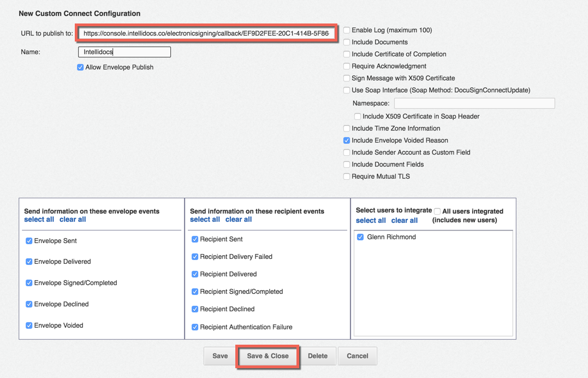
Task: Click the URL to publish to field
Action: 206,33
